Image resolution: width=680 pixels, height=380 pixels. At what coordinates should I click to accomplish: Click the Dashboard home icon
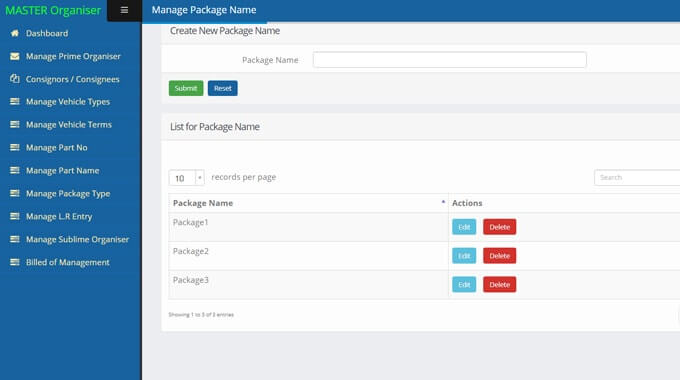(x=15, y=33)
